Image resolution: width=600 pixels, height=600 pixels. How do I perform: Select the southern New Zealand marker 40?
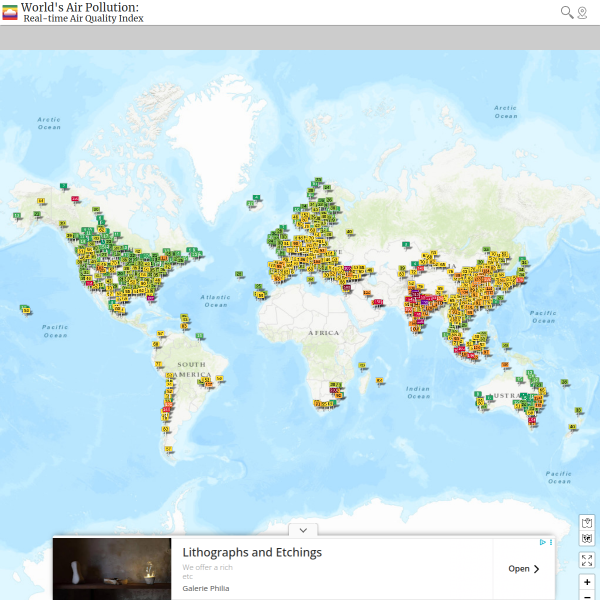coord(572,427)
